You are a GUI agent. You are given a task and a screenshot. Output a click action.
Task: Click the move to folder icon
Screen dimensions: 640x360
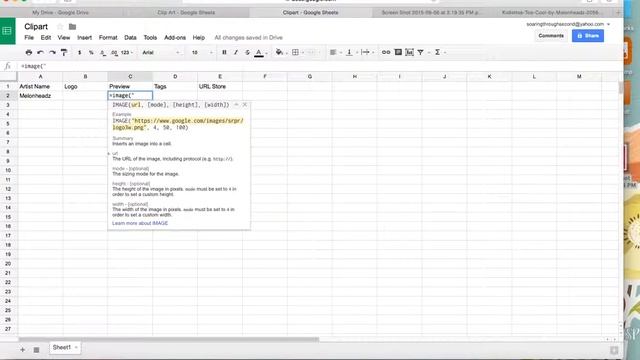coord(72,27)
